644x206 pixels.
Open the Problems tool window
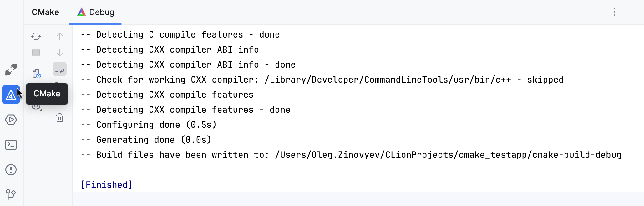[x=11, y=169]
